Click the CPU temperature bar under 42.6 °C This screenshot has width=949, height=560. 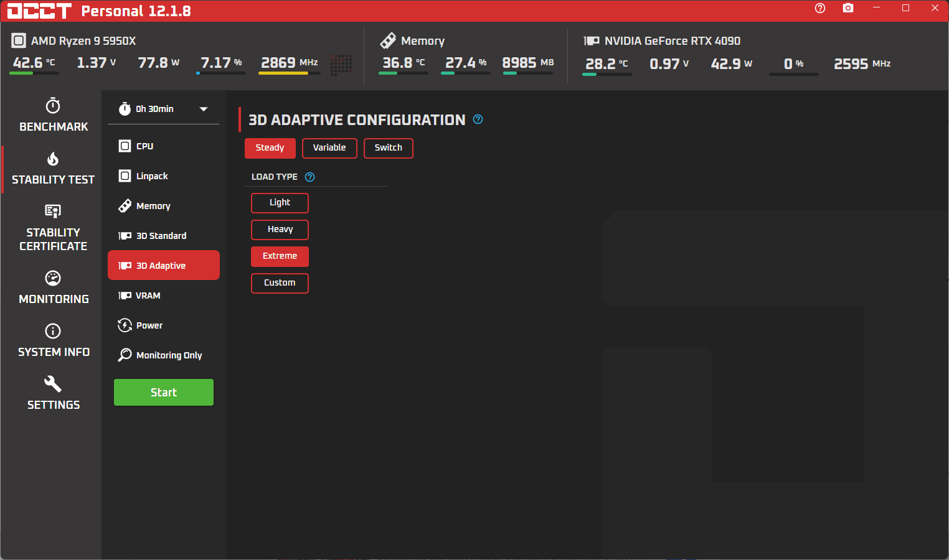point(34,73)
